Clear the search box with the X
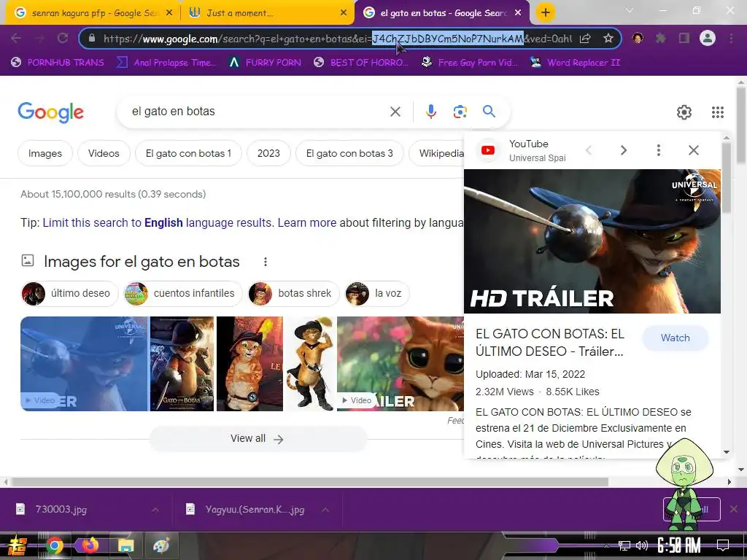The image size is (747, 560). [395, 112]
